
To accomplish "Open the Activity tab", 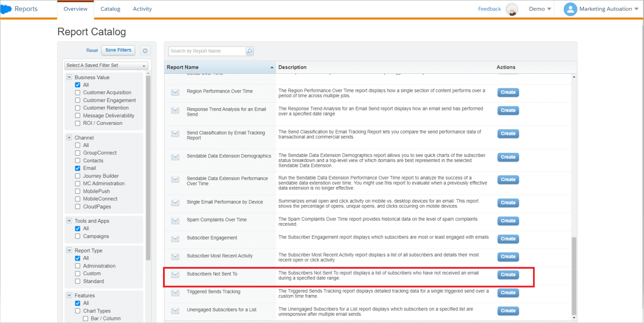I will pos(142,9).
